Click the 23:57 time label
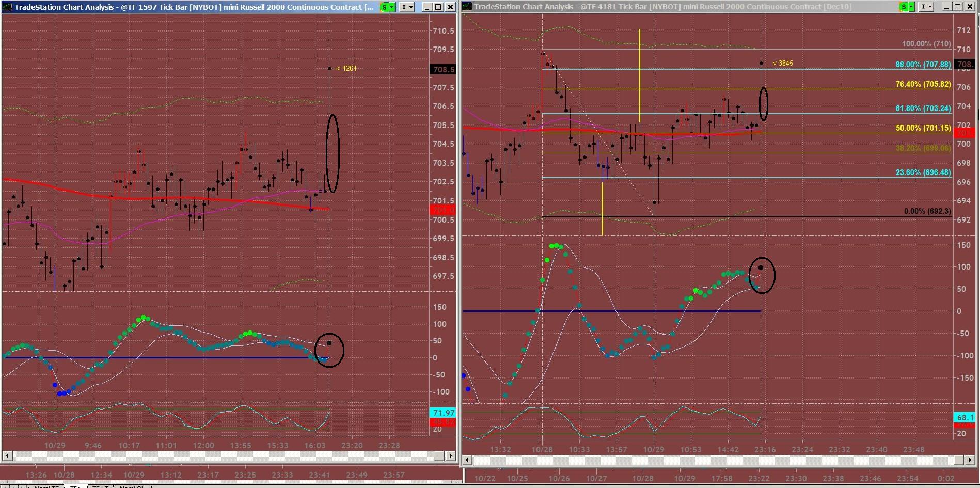980x488 pixels. 394,475
